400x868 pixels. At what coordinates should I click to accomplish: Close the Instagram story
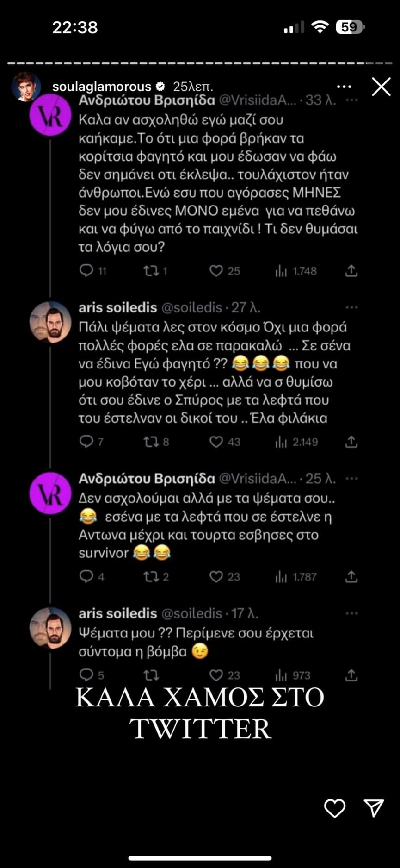381,87
